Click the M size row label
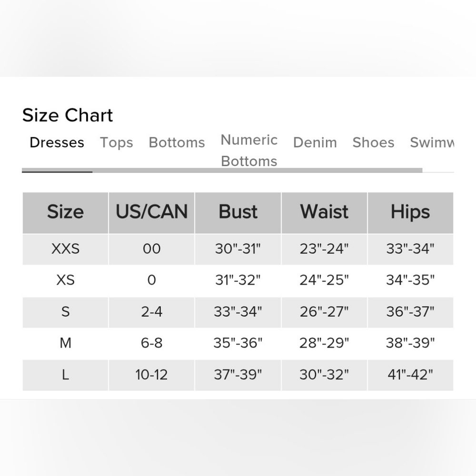The width and height of the screenshot is (476, 476). (65, 343)
